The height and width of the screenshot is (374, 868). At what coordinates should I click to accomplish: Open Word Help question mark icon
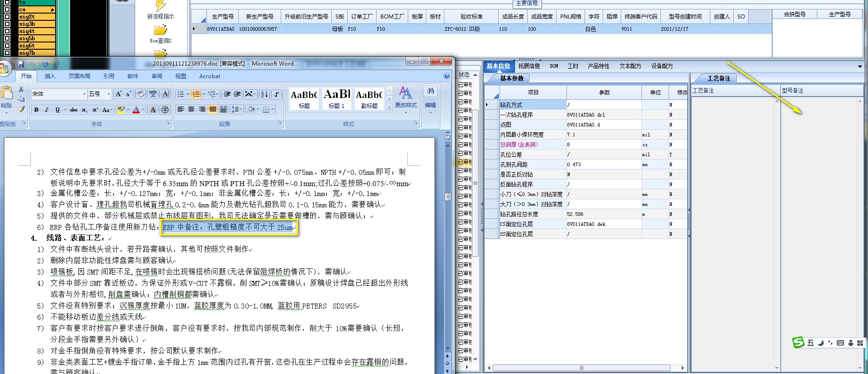(x=447, y=76)
